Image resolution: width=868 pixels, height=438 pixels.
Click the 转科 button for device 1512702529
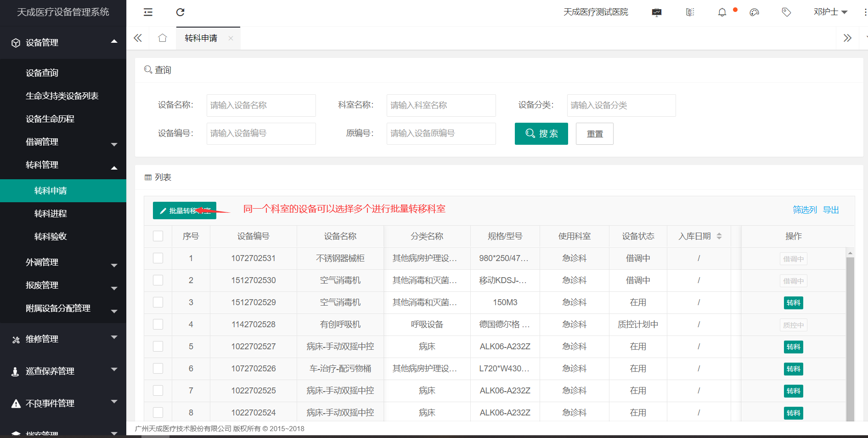(793, 303)
